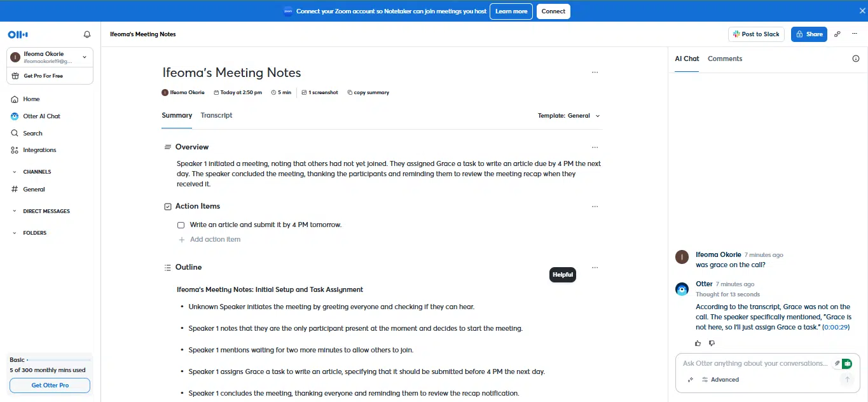Click Post to Slack button
The image size is (868, 402).
(x=756, y=34)
